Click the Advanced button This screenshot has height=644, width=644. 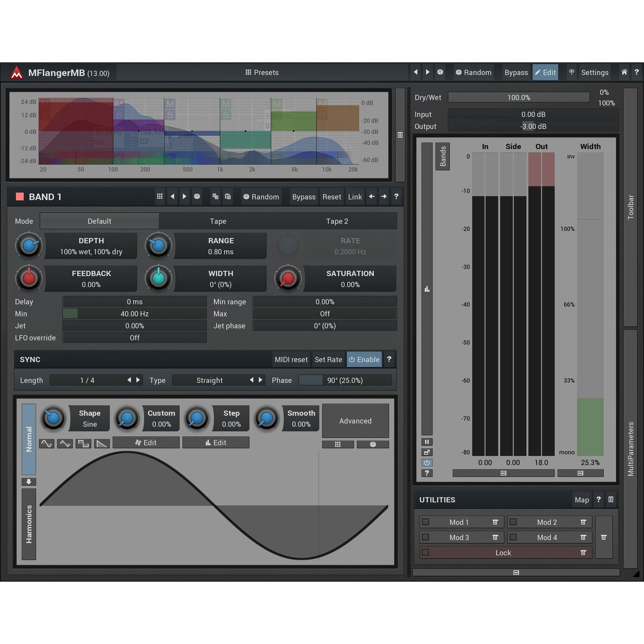click(x=355, y=421)
